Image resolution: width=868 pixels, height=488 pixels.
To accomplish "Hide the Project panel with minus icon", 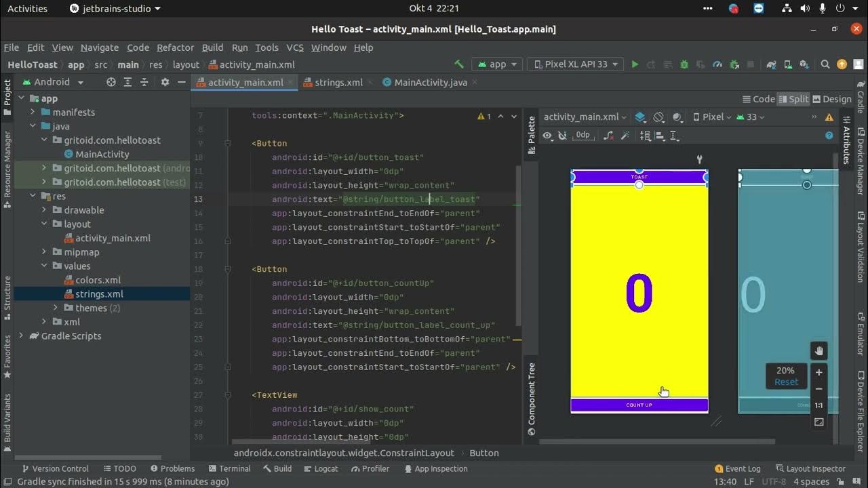I will (x=182, y=82).
